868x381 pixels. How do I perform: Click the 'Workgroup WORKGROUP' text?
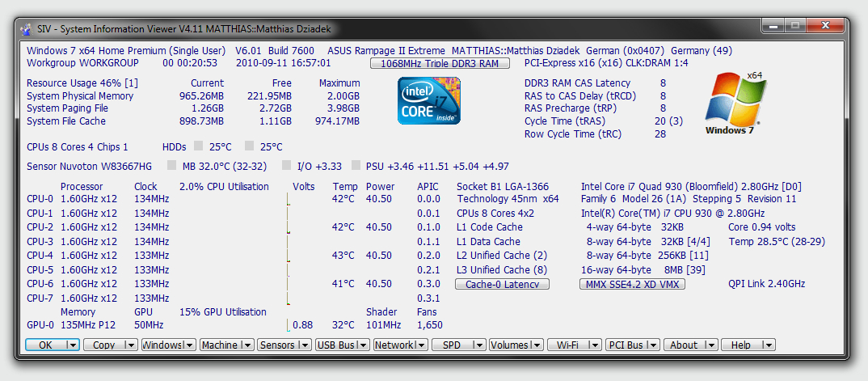[x=82, y=63]
